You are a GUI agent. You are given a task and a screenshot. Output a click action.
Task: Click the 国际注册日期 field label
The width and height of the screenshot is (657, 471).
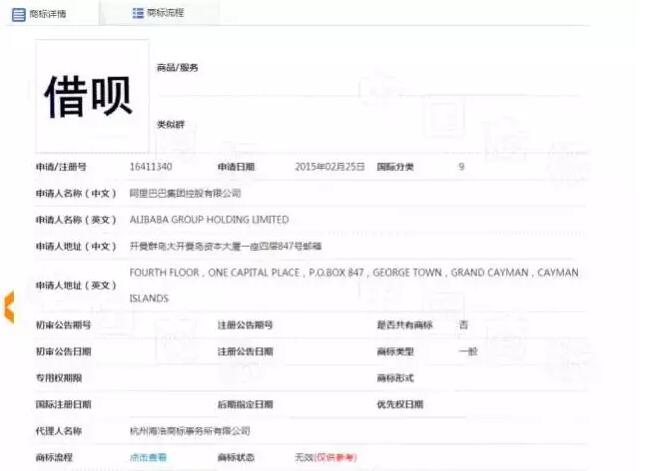coord(63,404)
